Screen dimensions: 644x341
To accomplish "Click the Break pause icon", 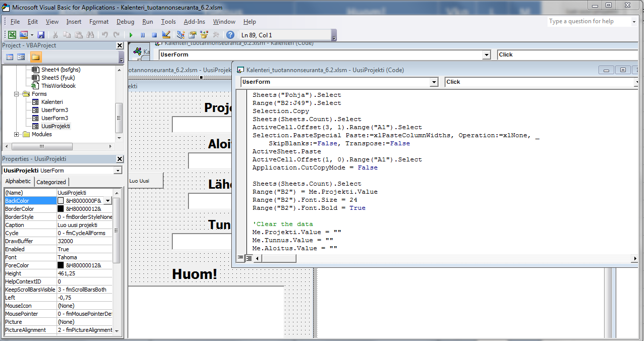I will (x=142, y=35).
